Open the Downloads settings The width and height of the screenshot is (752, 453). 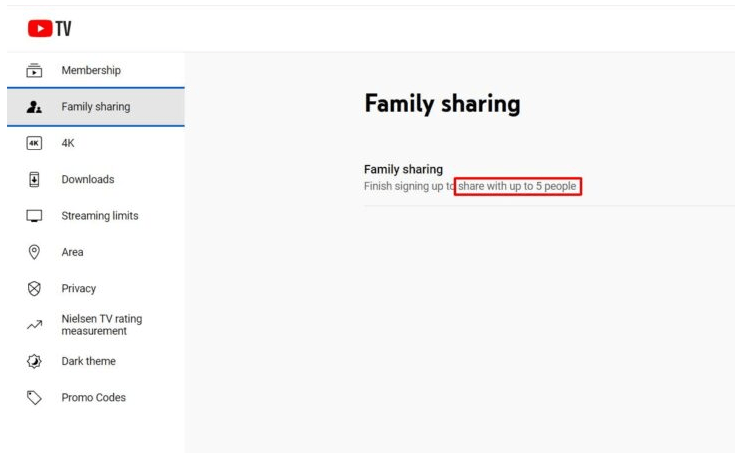[96, 179]
